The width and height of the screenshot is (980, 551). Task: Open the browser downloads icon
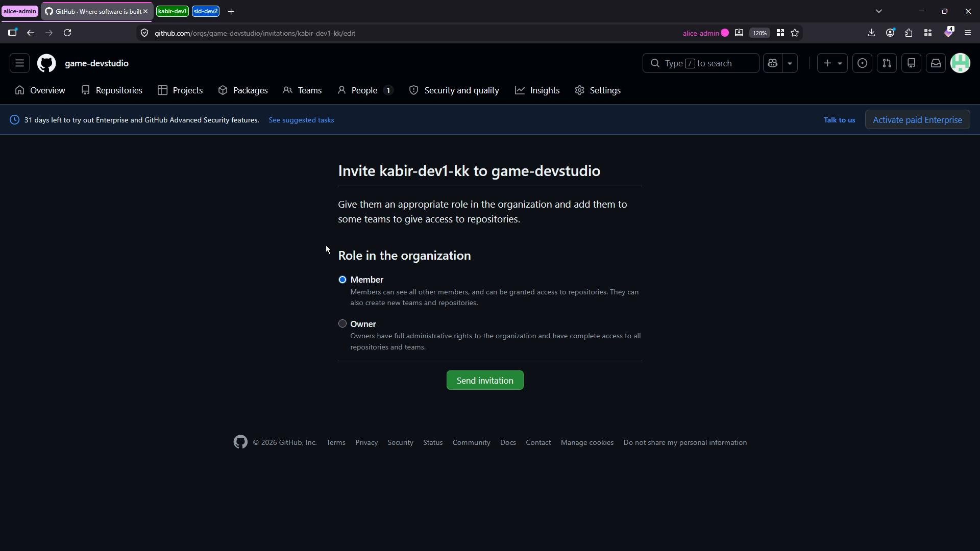[871, 33]
